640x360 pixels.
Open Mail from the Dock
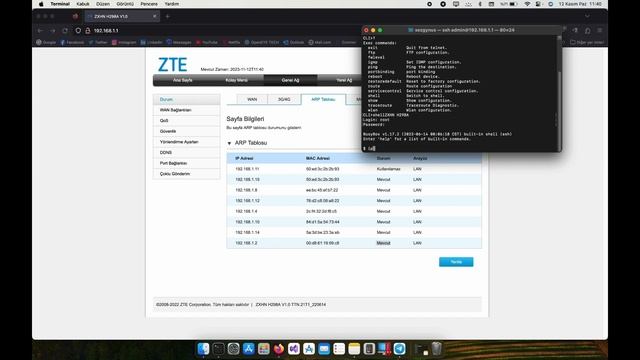click(x=324, y=349)
